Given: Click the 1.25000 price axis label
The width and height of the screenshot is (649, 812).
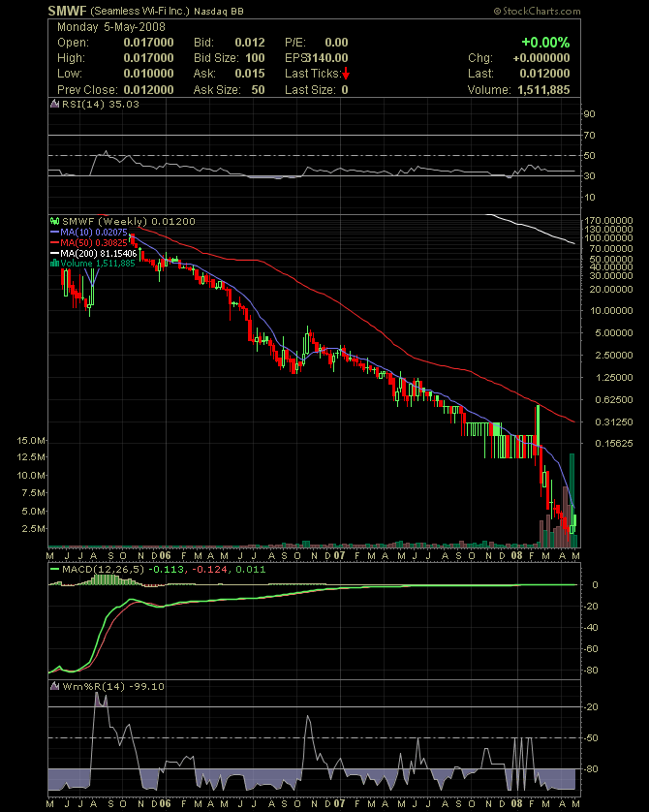Looking at the screenshot, I should (614, 378).
